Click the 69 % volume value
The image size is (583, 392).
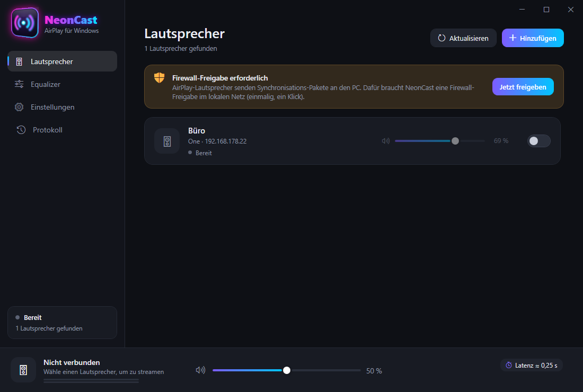tap(501, 141)
